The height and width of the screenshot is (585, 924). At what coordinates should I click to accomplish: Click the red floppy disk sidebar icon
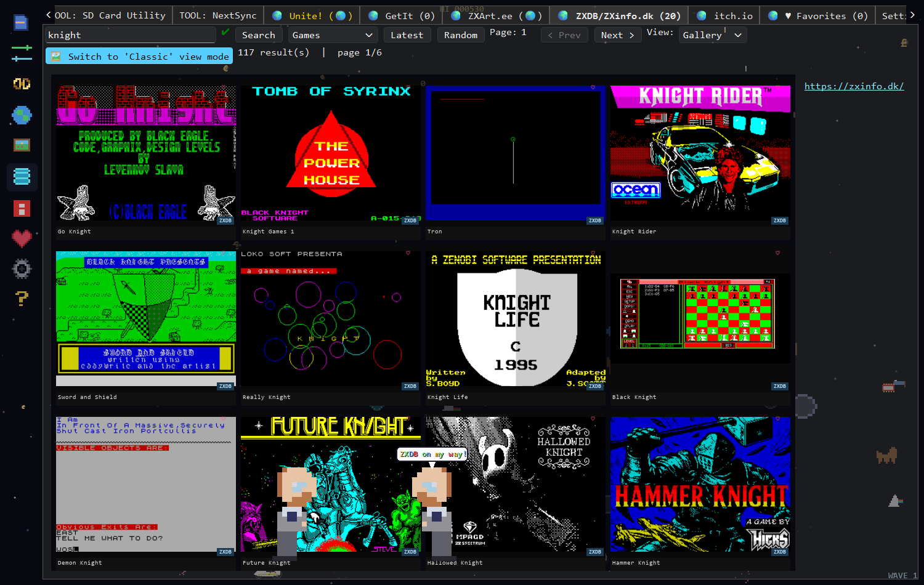pos(22,209)
